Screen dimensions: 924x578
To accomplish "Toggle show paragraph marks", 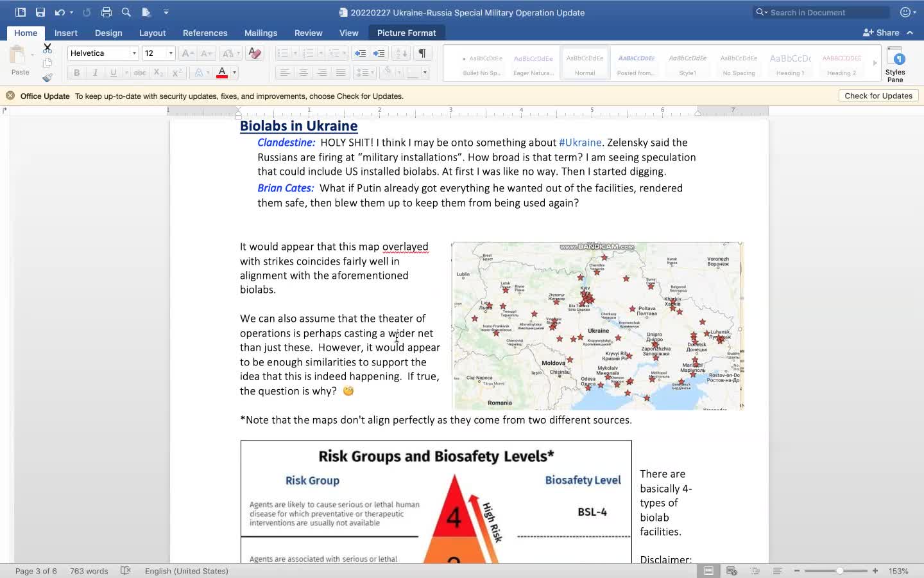I will coord(422,53).
